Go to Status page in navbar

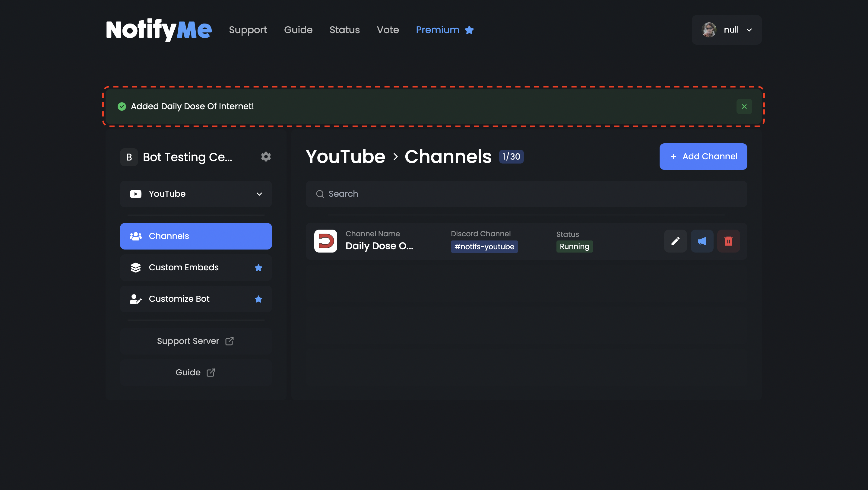click(x=344, y=30)
